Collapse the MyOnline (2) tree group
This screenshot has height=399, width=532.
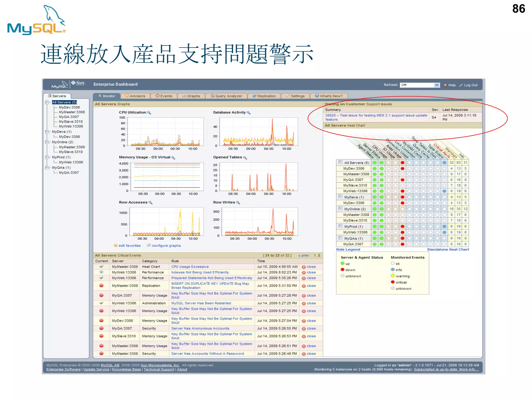click(x=47, y=142)
